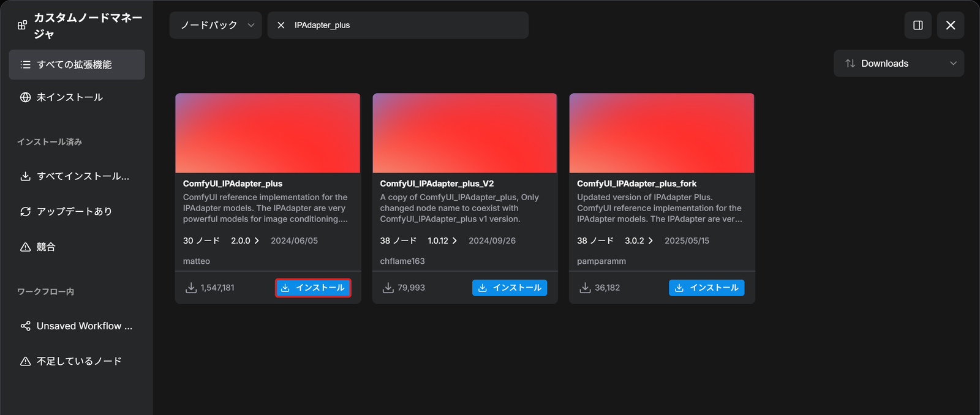Click download count icon for 79,993

[388, 288]
